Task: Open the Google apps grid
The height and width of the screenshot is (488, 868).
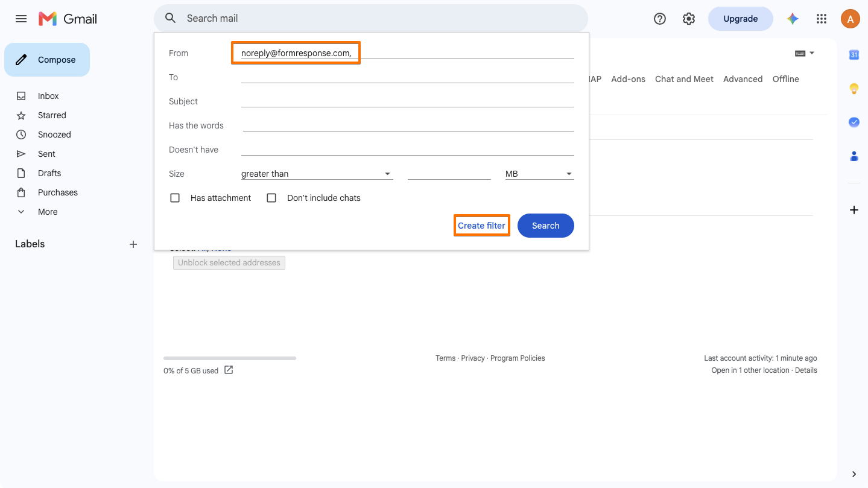Action: [822, 19]
